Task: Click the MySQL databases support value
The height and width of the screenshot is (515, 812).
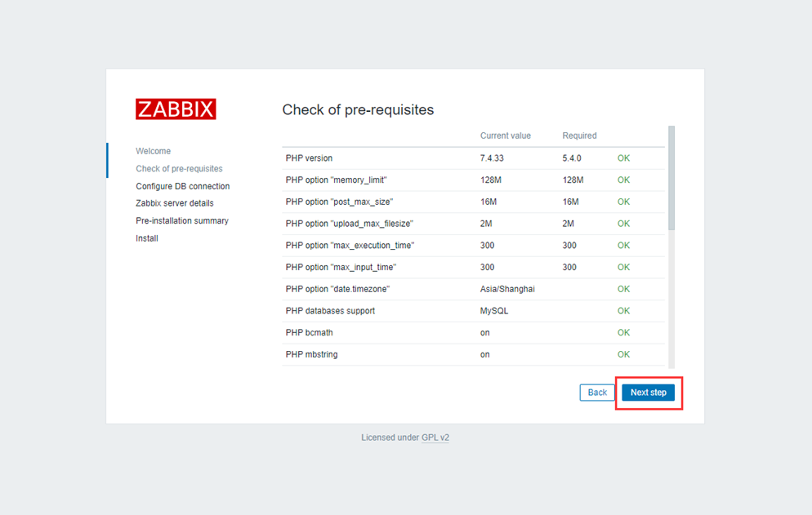Action: [494, 311]
